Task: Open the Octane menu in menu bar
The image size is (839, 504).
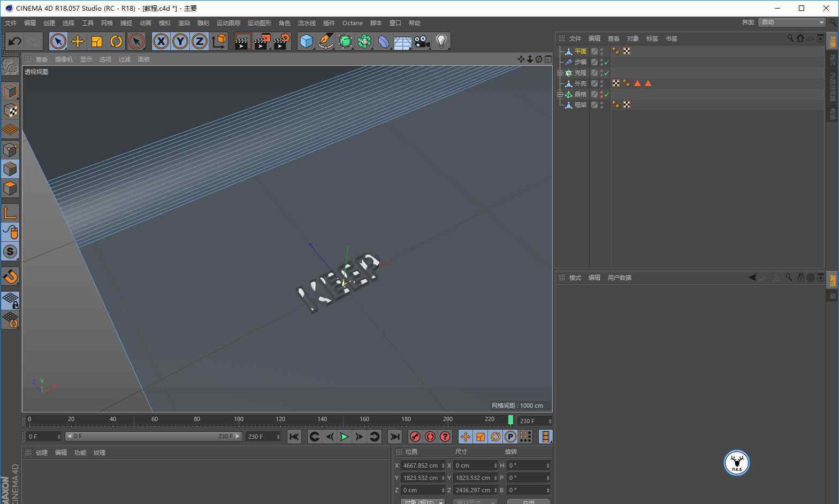Action: [x=352, y=23]
